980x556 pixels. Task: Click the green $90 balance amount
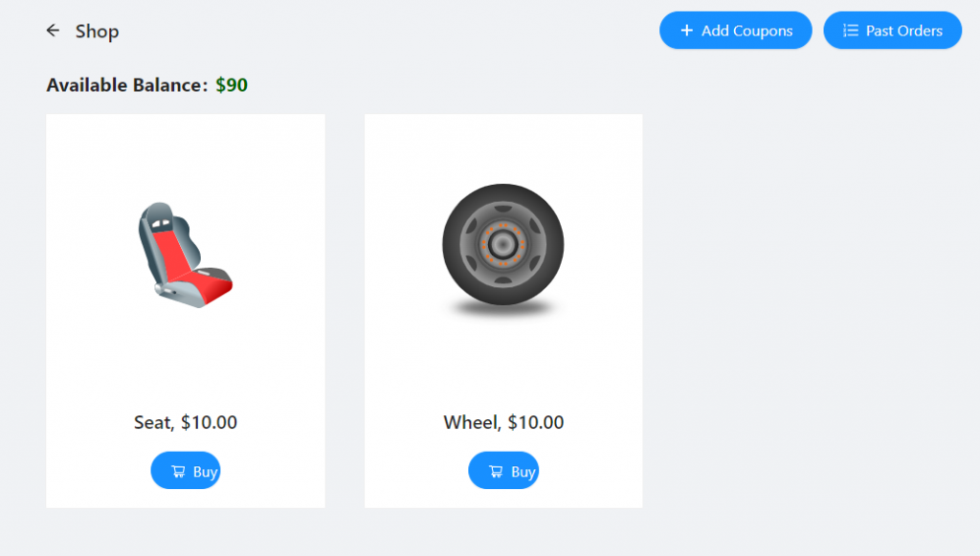tap(232, 85)
